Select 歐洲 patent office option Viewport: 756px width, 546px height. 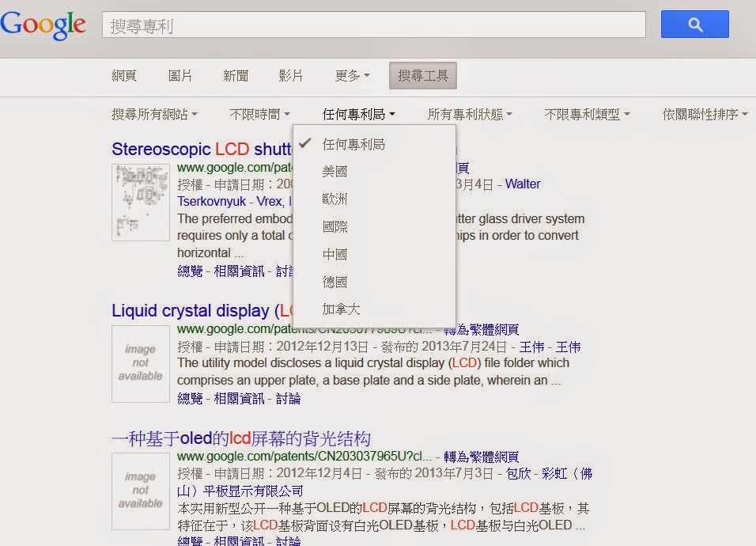click(374, 199)
